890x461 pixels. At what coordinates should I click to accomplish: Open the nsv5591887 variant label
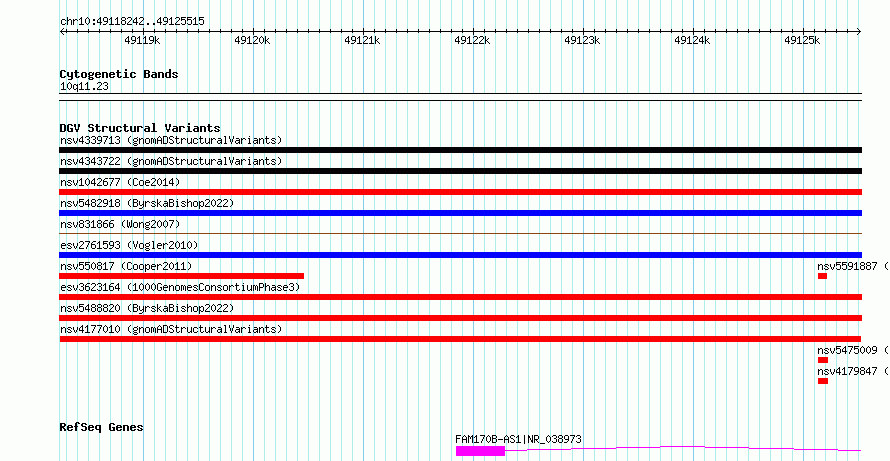pos(853,266)
